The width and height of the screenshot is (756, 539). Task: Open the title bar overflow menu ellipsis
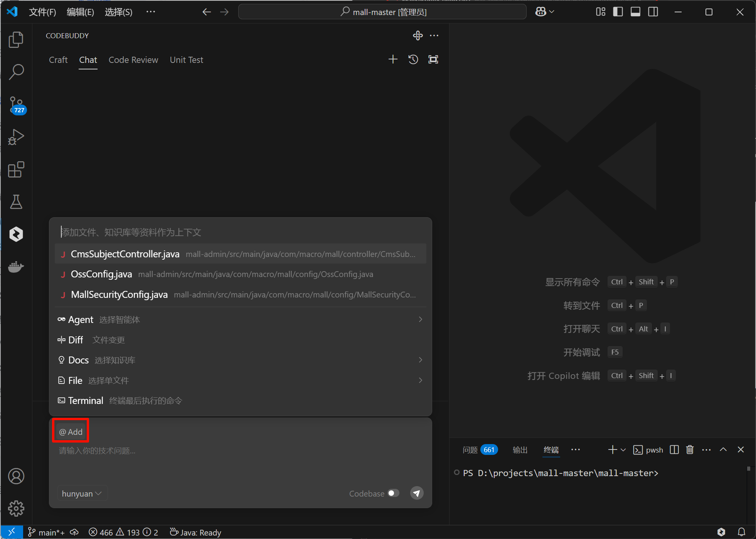click(x=151, y=12)
